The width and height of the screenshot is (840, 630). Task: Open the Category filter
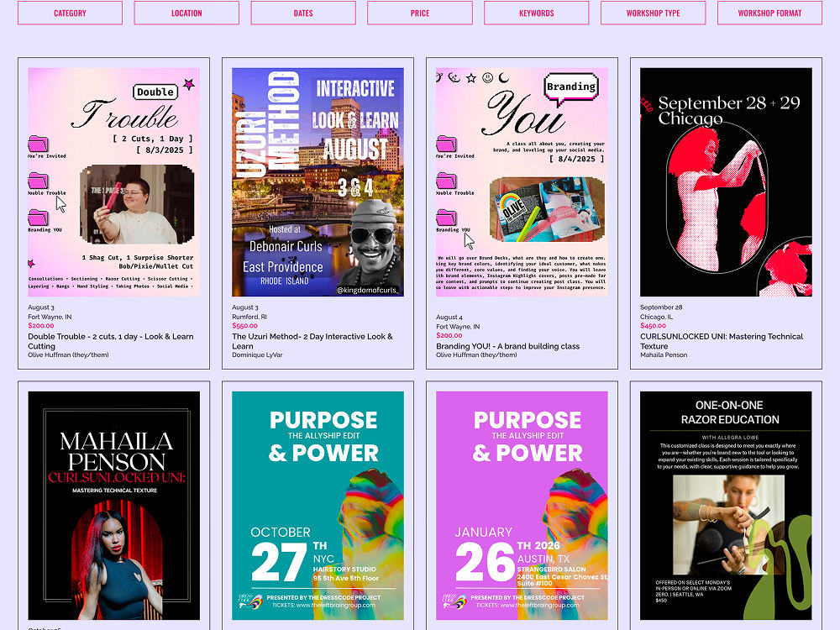[70, 13]
